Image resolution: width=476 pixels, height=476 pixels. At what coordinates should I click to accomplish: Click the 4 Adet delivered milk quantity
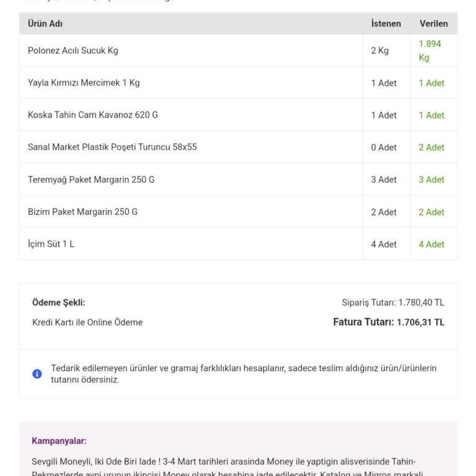431,244
